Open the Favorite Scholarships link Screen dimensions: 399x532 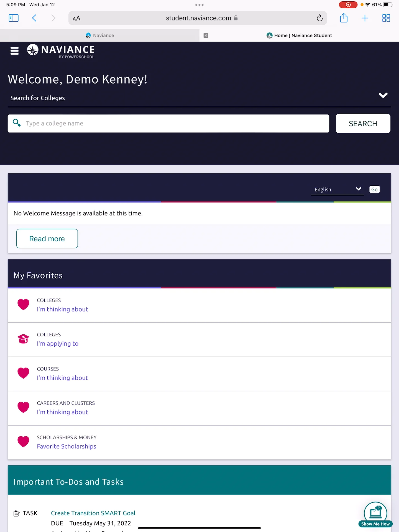(x=66, y=446)
